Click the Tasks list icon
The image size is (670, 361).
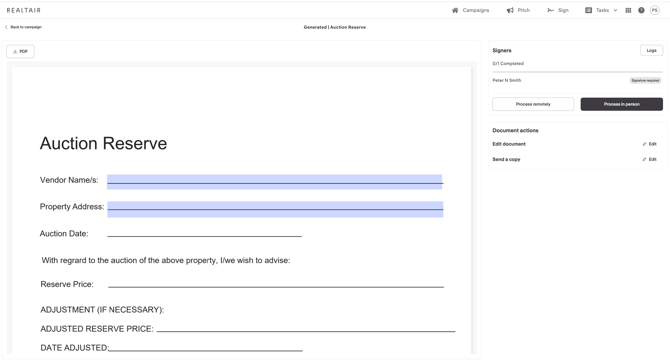588,10
